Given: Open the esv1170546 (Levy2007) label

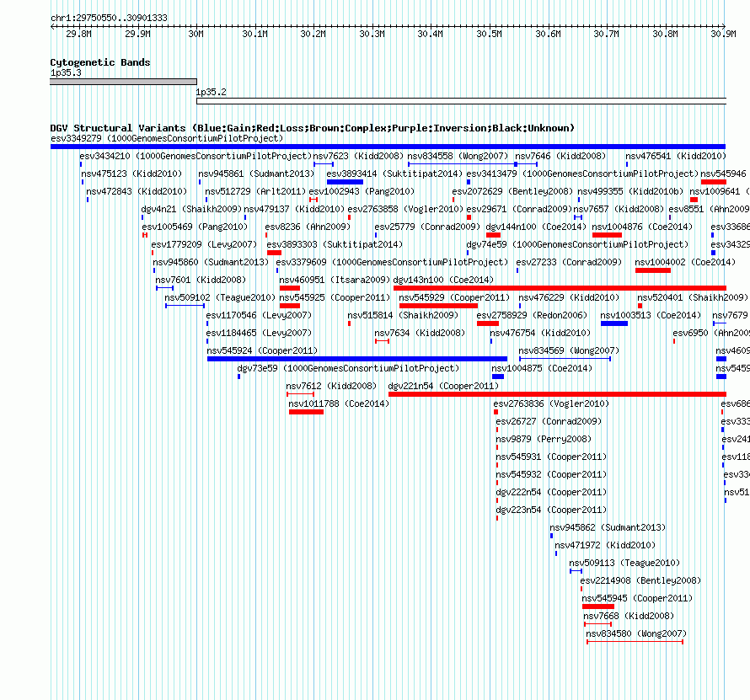Looking at the screenshot, I should click(259, 315).
